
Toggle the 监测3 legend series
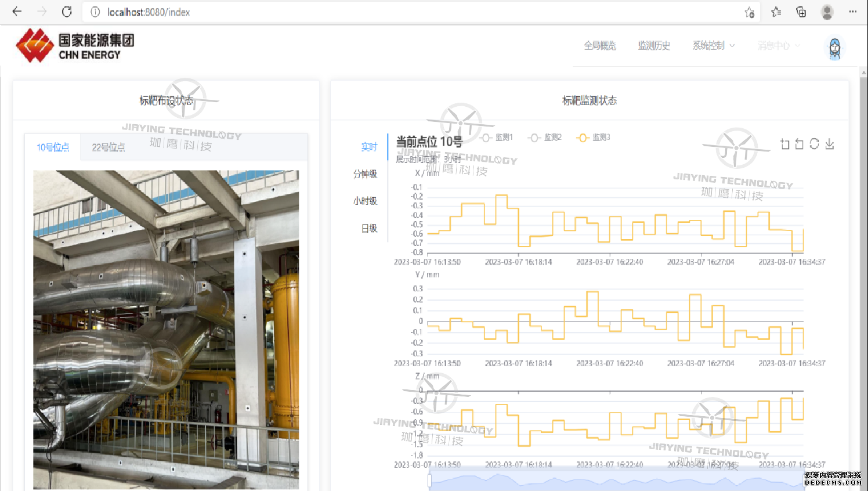[x=594, y=138]
